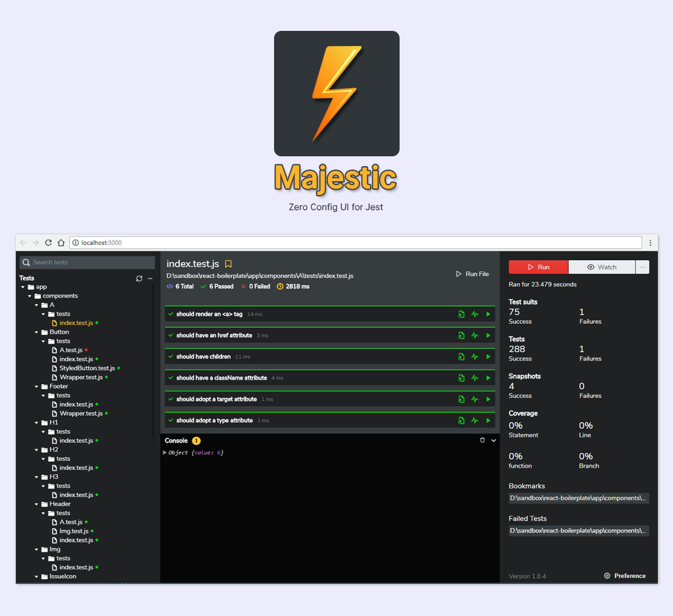
Task: Run the 'should have children' test
Action: pyautogui.click(x=488, y=357)
